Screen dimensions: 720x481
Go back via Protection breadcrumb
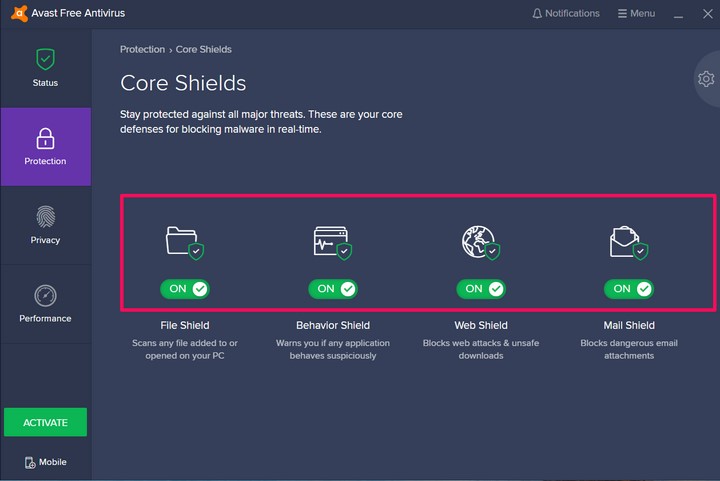(x=142, y=50)
